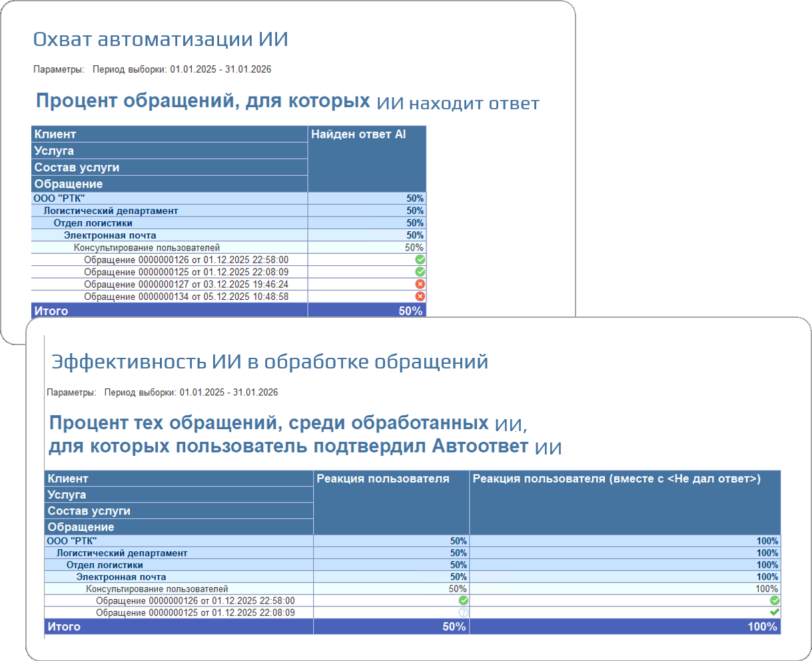The image size is (812, 661).
Task: Click the Состав услуги header in the top table
Action: 169,167
